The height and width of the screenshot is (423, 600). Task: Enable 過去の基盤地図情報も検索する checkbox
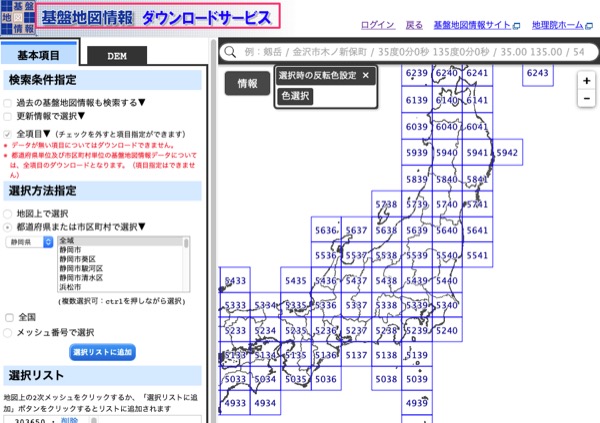pos(8,103)
